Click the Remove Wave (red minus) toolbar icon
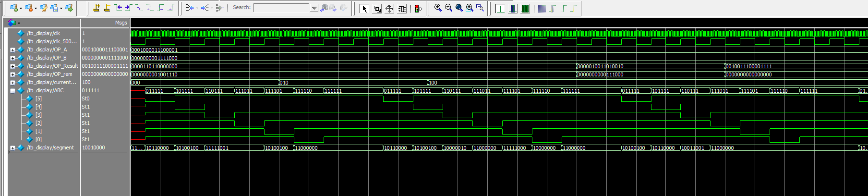The image size is (868, 196). pyautogui.click(x=29, y=8)
